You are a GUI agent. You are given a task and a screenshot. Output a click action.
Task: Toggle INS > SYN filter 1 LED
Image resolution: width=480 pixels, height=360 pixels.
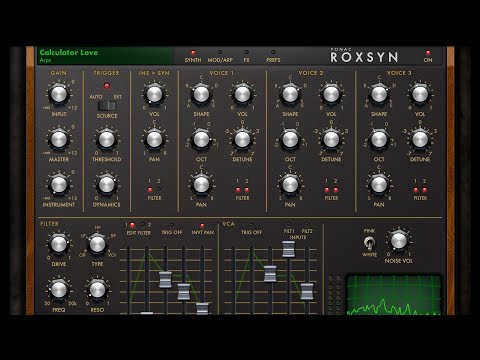pos(150,190)
